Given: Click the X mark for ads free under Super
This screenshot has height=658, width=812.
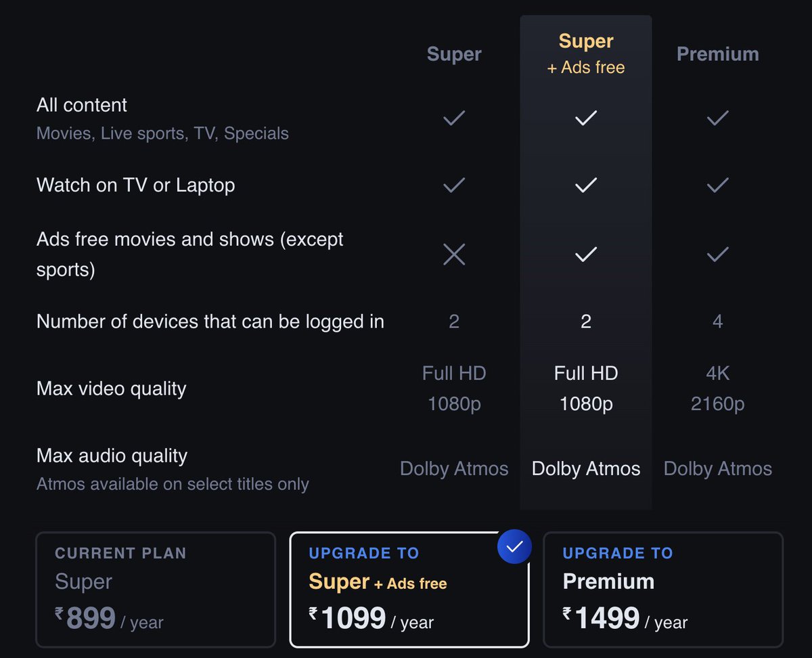Looking at the screenshot, I should tap(453, 255).
